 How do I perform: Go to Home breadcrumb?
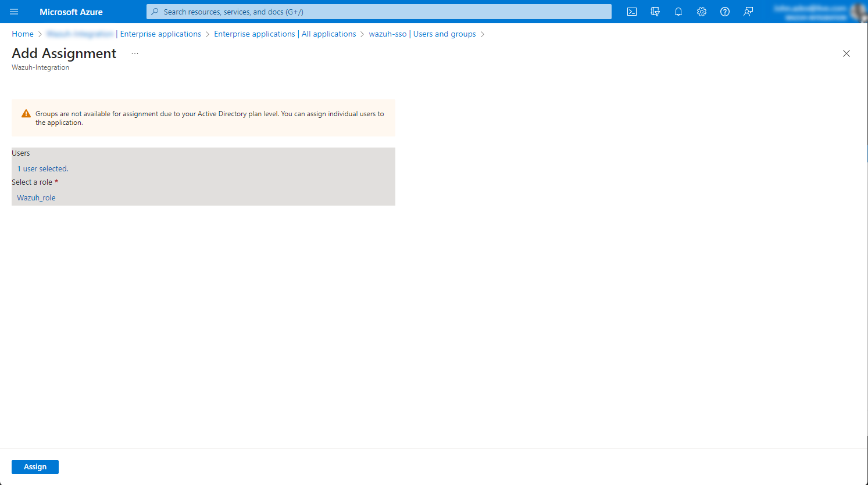coord(23,34)
